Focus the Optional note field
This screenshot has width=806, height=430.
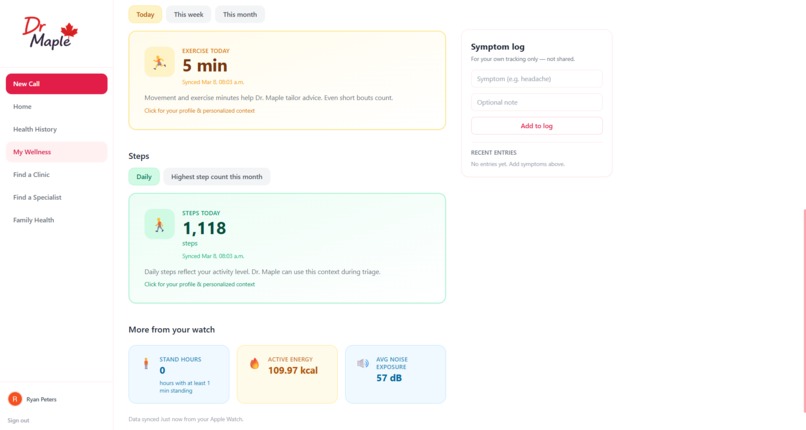[537, 102]
